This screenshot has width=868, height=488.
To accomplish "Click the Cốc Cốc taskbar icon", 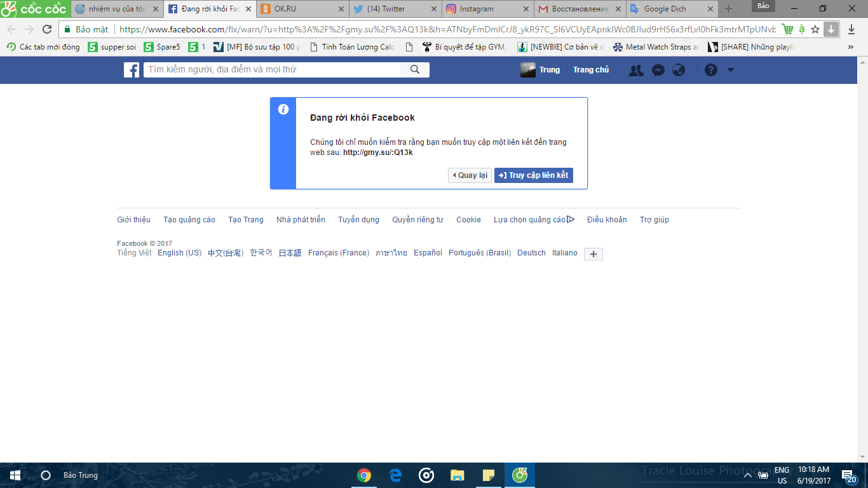I will 520,475.
